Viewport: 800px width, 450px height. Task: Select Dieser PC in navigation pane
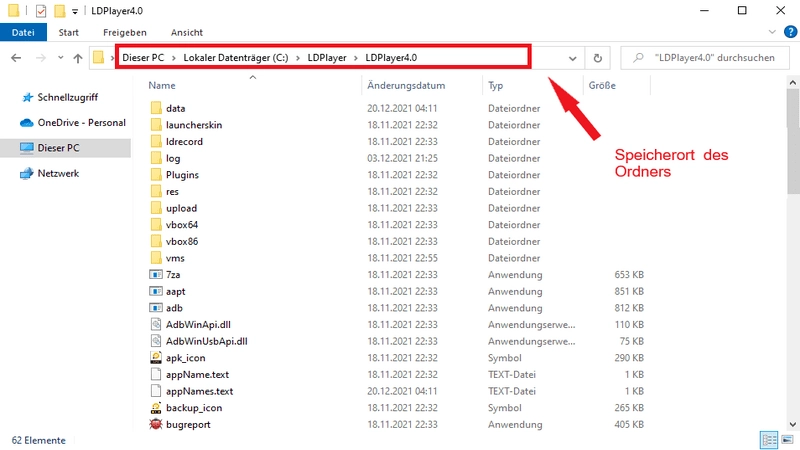(x=66, y=148)
